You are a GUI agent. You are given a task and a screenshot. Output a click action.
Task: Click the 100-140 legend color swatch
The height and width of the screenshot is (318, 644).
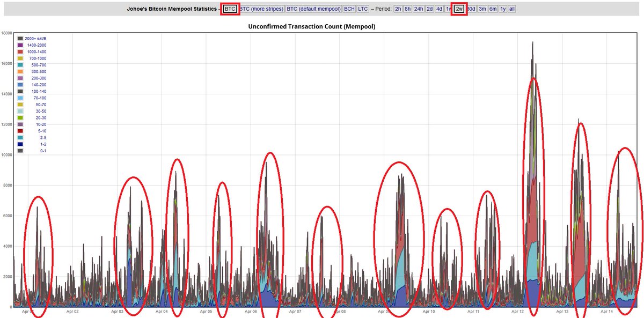tap(20, 91)
